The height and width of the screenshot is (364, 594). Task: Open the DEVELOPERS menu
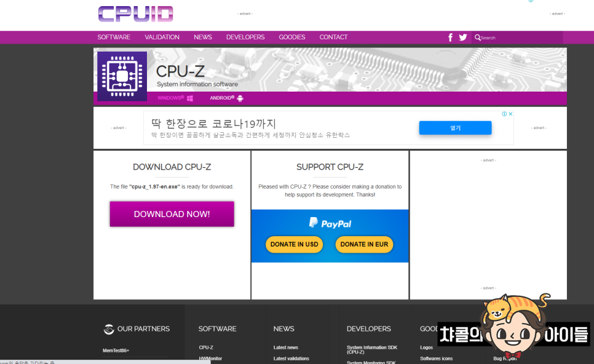(245, 37)
